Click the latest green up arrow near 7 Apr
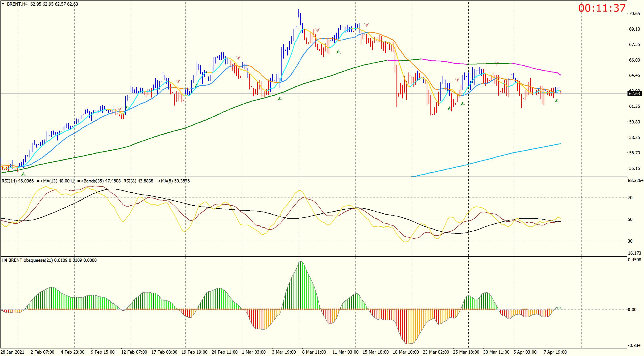This screenshot has height=356, width=644. (557, 100)
